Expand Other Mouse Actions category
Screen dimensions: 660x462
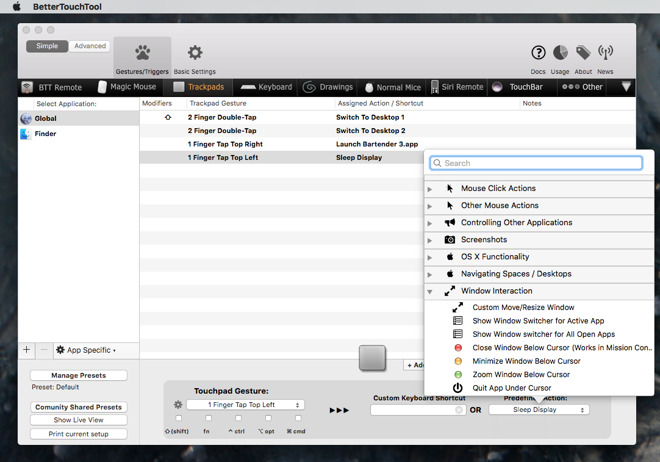(430, 206)
